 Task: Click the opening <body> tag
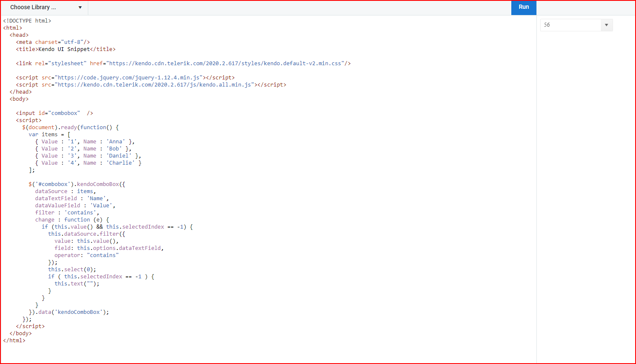[19, 99]
